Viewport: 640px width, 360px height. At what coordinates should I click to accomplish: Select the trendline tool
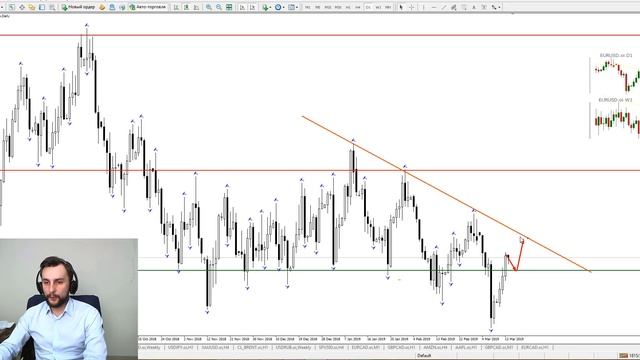[444, 7]
